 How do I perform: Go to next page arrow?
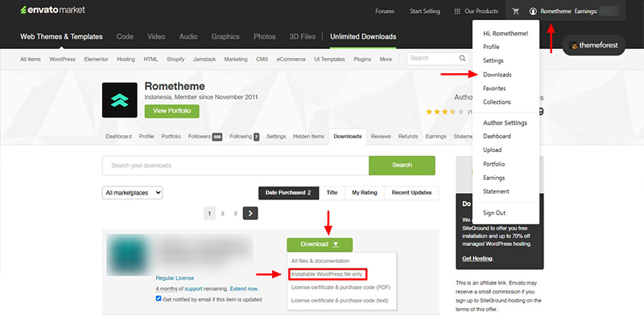click(250, 213)
